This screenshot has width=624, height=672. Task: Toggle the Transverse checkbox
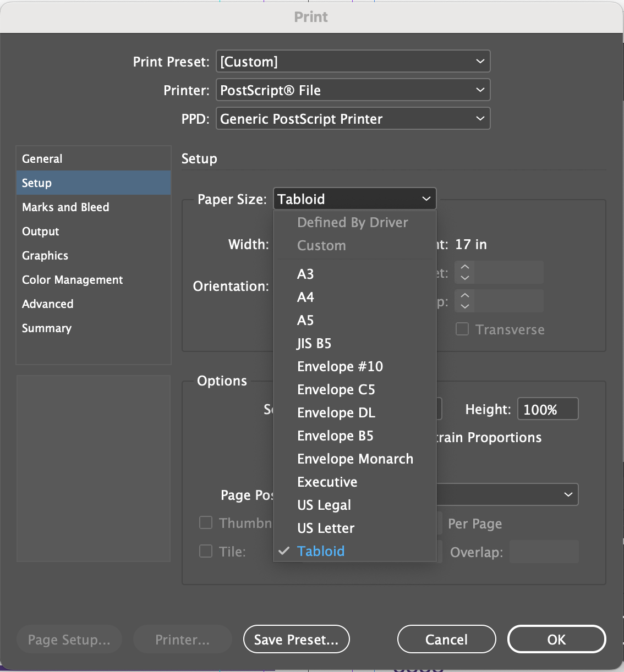click(462, 329)
